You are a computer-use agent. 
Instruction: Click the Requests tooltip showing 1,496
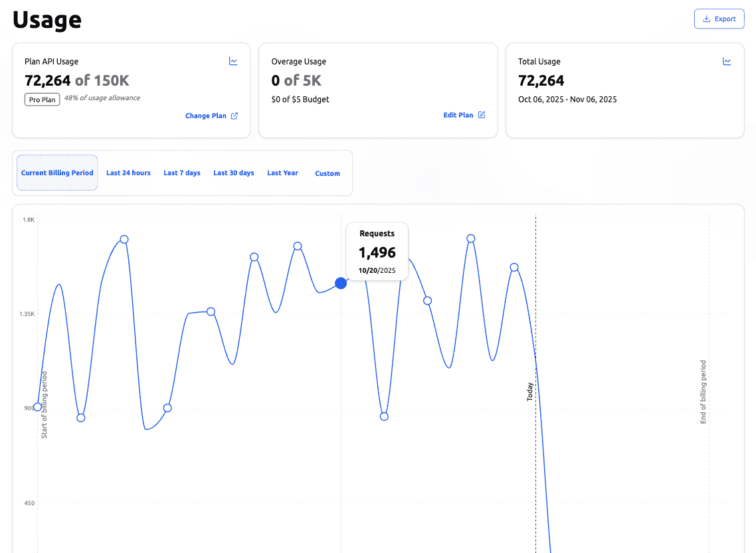tap(377, 251)
